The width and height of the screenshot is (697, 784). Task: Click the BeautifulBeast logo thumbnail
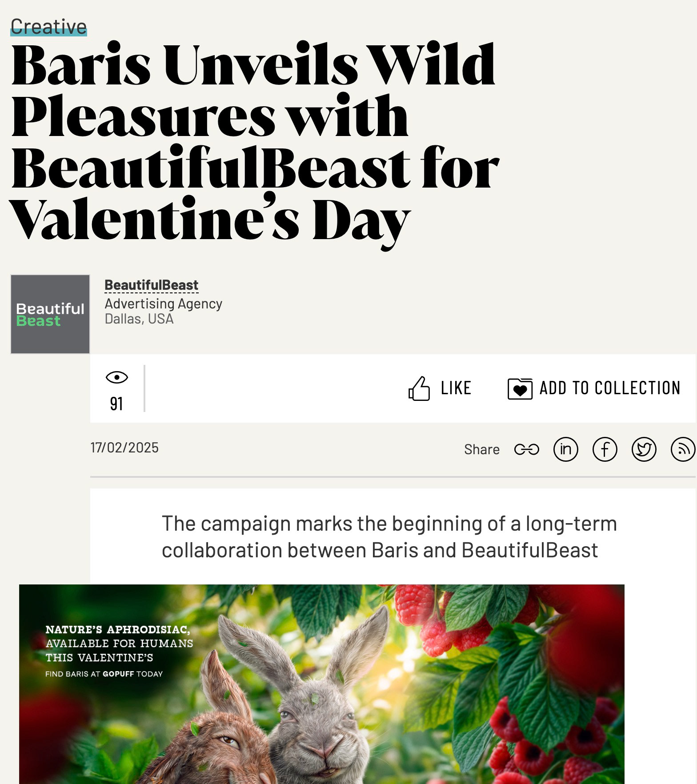click(x=50, y=314)
